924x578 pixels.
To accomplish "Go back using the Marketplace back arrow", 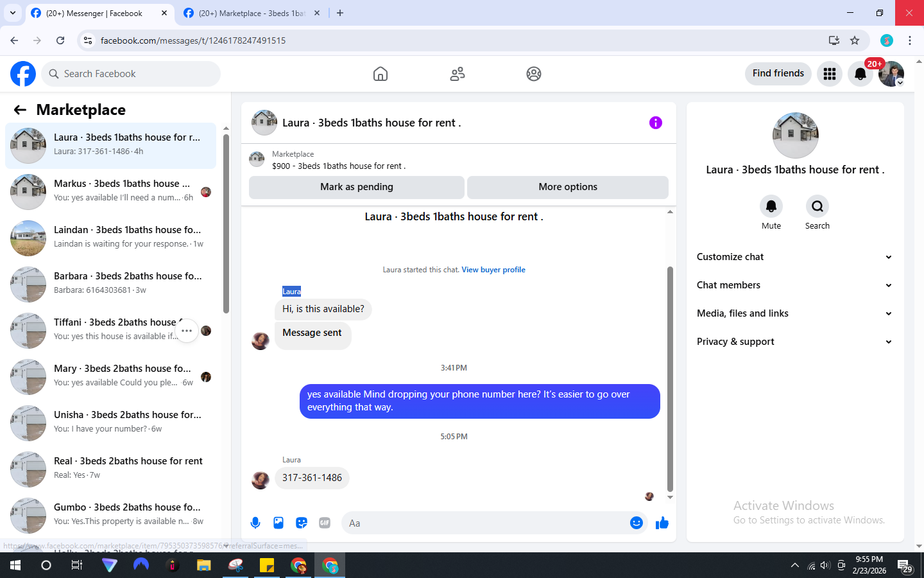I will (x=20, y=110).
